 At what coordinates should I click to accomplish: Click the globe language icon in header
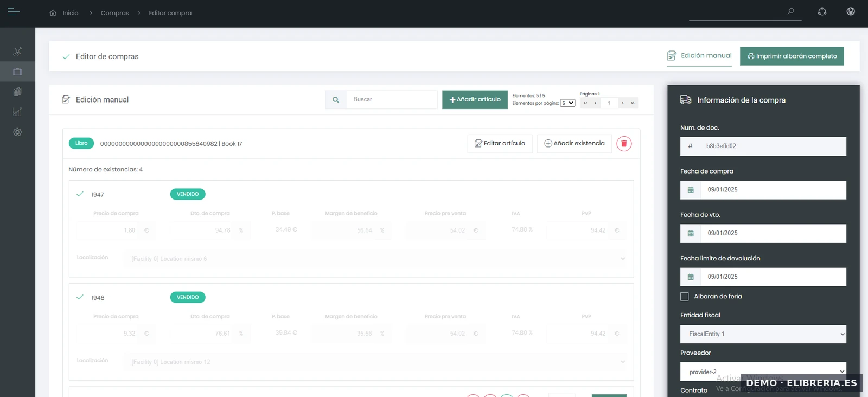click(x=851, y=11)
